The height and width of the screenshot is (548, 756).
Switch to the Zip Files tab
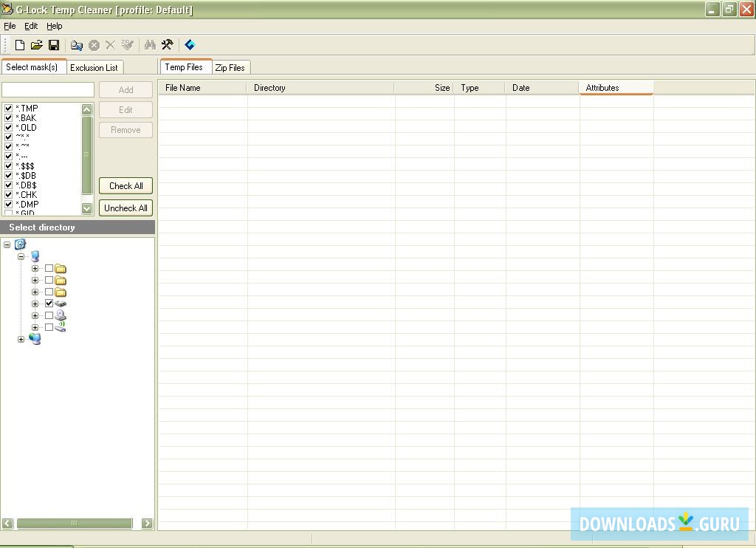(230, 67)
